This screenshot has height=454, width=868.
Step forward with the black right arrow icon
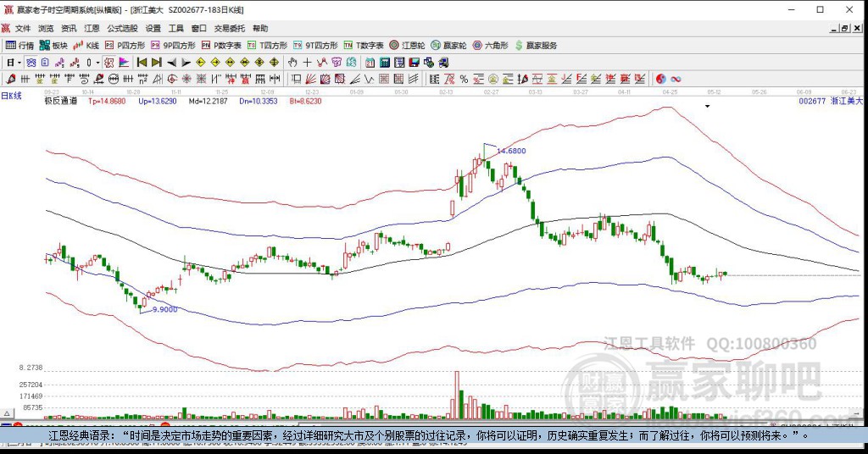pos(186,63)
